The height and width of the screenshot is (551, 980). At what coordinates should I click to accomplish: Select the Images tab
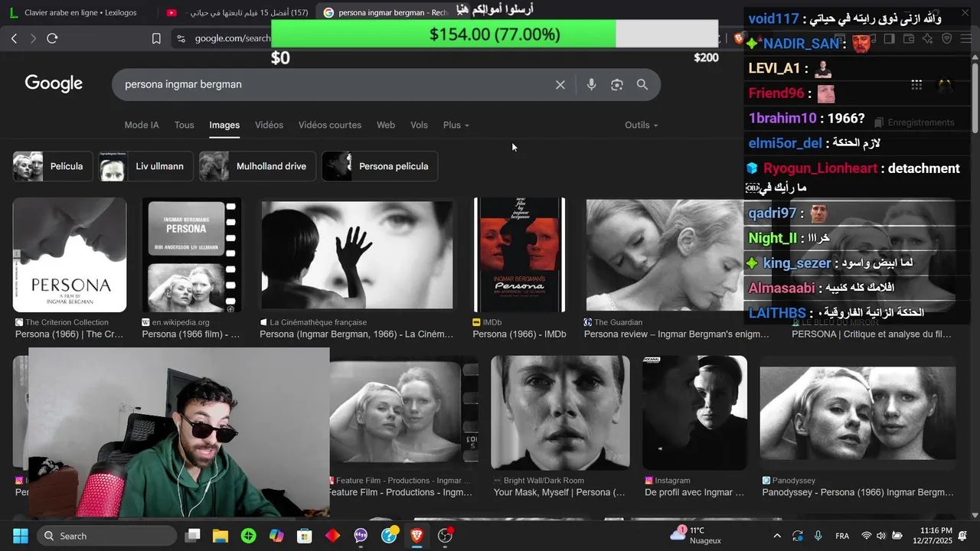point(224,125)
